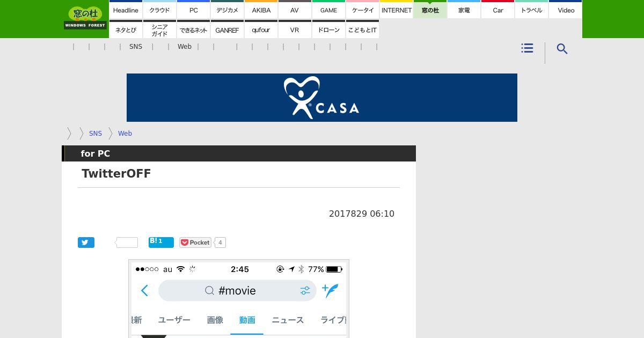Open Car site tab
644x338 pixels.
[497, 10]
